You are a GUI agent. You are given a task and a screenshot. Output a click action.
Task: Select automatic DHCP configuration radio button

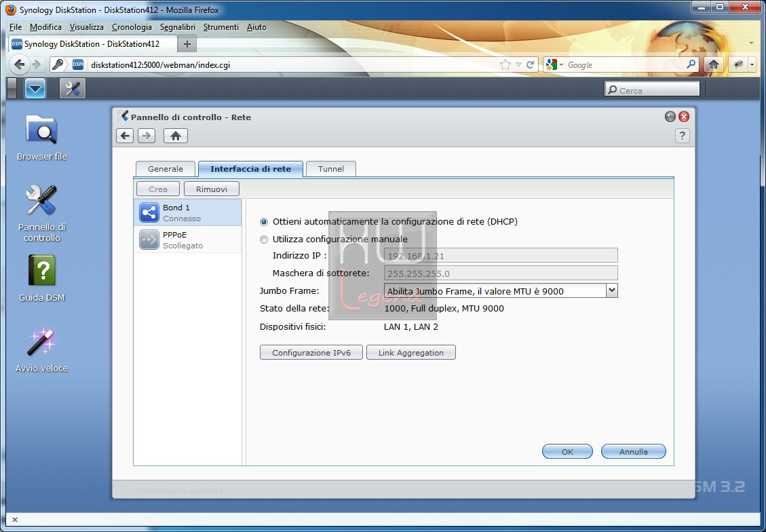tap(264, 222)
